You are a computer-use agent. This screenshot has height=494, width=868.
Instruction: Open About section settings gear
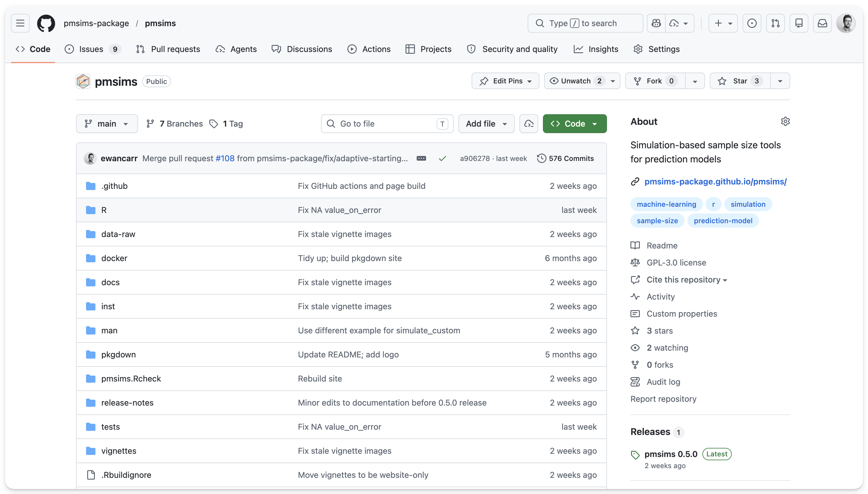pyautogui.click(x=785, y=122)
